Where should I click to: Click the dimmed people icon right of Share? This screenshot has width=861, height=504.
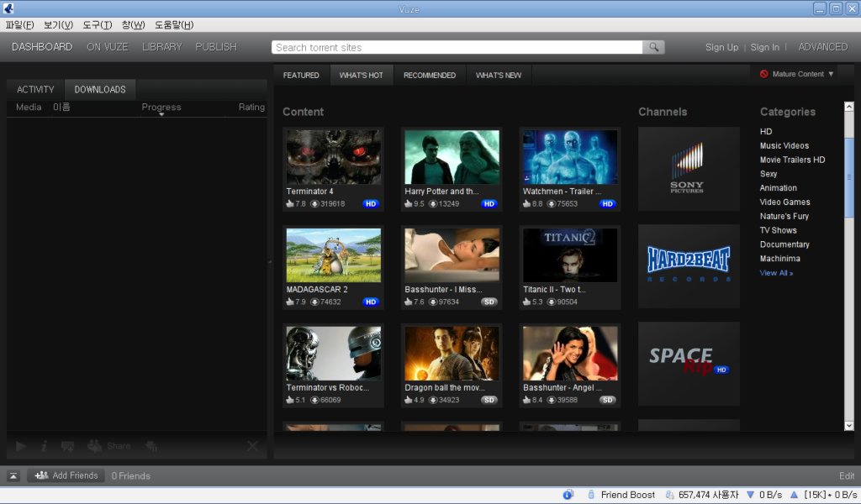tap(151, 446)
